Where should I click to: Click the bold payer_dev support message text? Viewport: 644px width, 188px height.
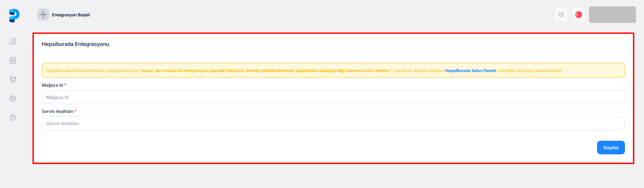(266, 71)
